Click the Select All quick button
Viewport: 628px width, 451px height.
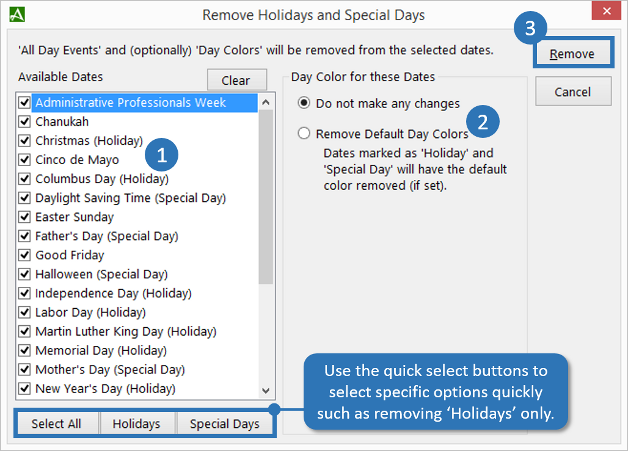[56, 423]
